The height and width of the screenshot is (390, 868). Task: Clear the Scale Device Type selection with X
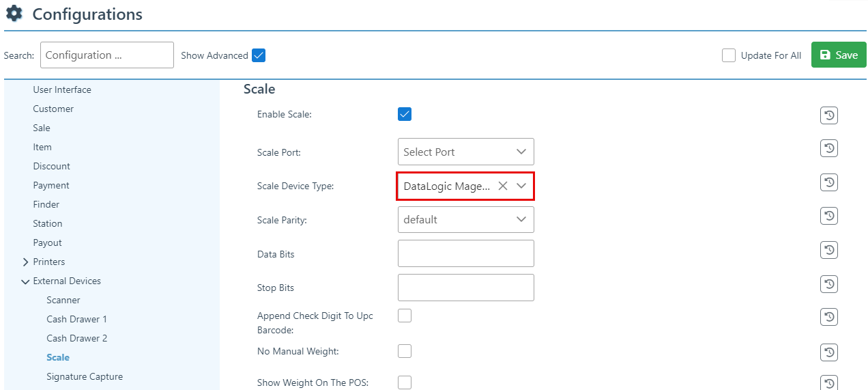(503, 186)
